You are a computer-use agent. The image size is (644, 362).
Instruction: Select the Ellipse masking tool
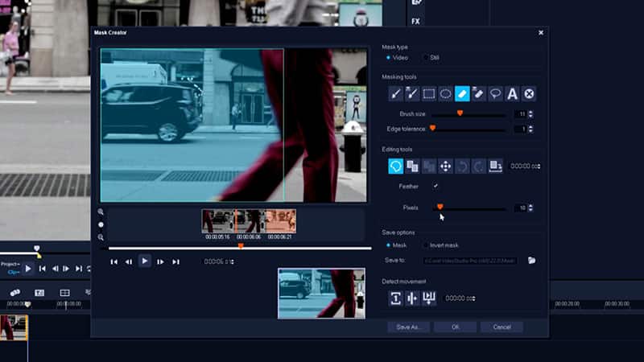pyautogui.click(x=445, y=93)
